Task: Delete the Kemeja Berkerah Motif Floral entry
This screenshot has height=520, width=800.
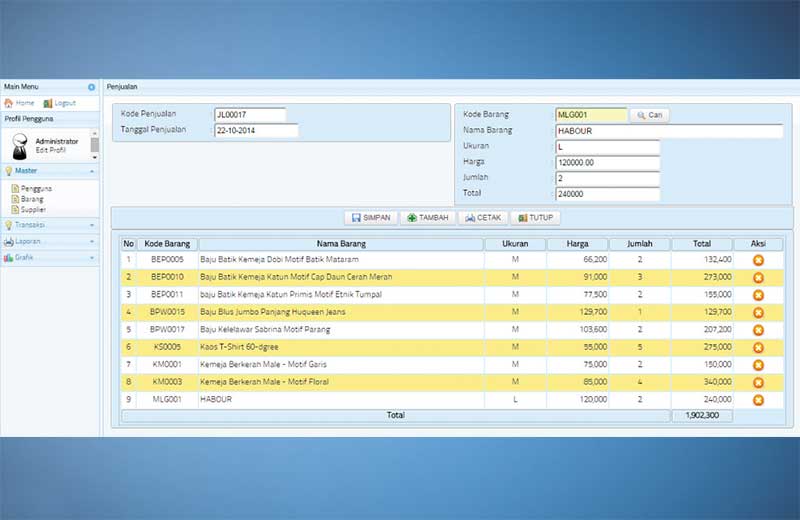Action: [x=758, y=382]
